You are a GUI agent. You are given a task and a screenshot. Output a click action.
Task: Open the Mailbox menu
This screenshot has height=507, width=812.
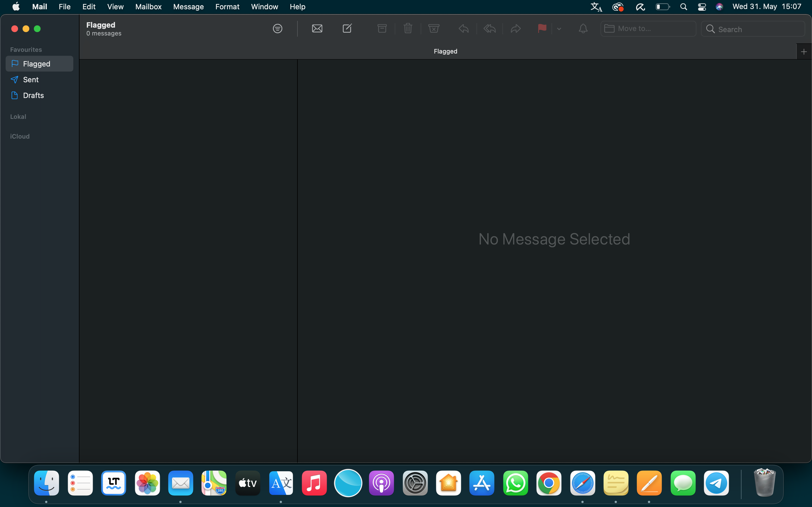pos(148,7)
